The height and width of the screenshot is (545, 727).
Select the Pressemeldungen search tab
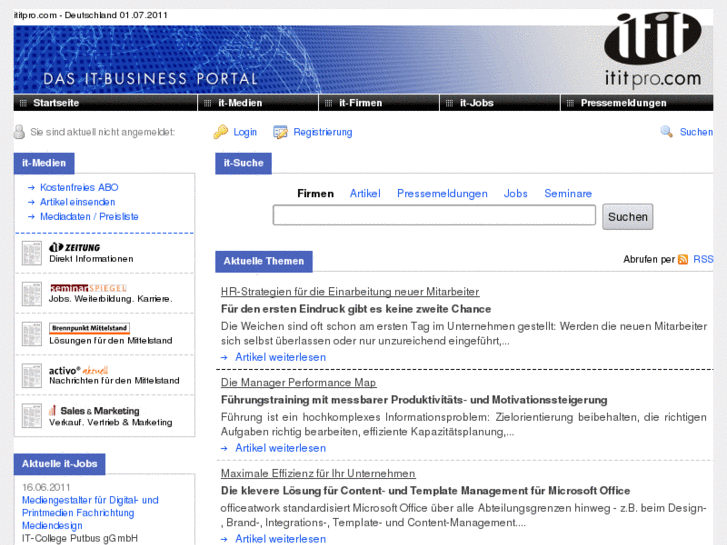pos(442,193)
